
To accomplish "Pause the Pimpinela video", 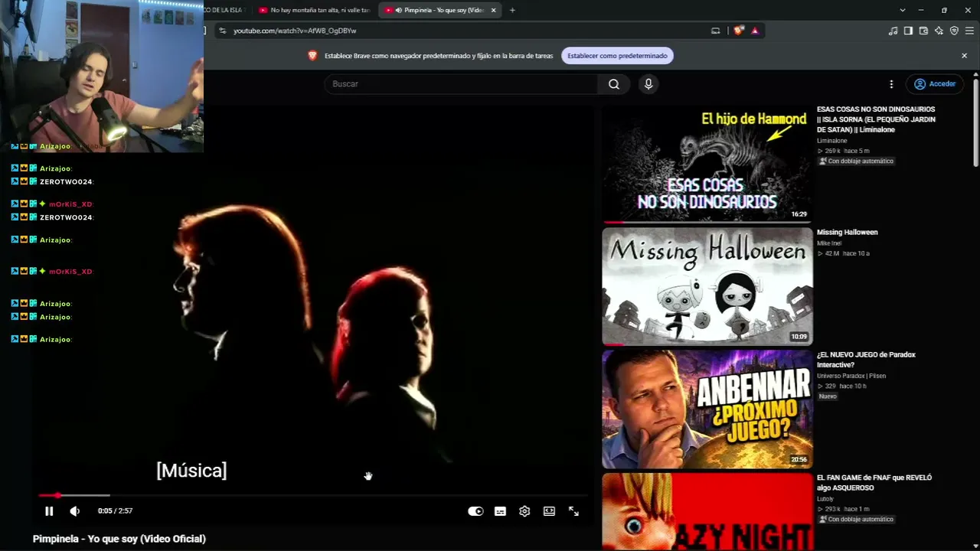I will (48, 511).
